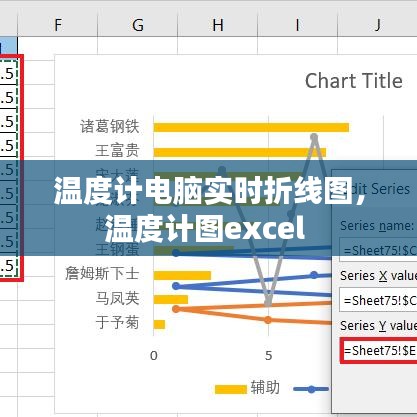Select column H header
This screenshot has width=417, height=417.
218,25
